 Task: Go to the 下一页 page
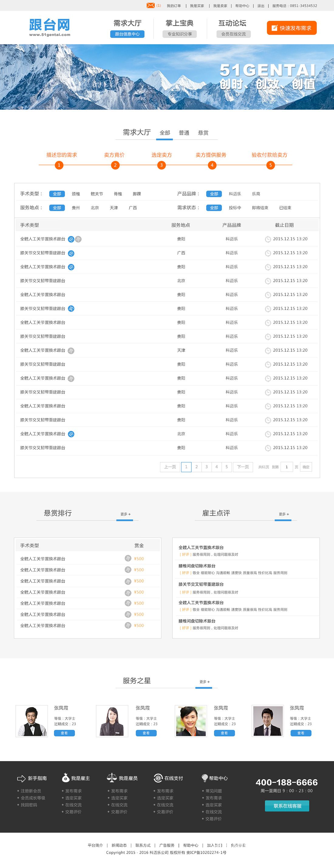point(243,467)
